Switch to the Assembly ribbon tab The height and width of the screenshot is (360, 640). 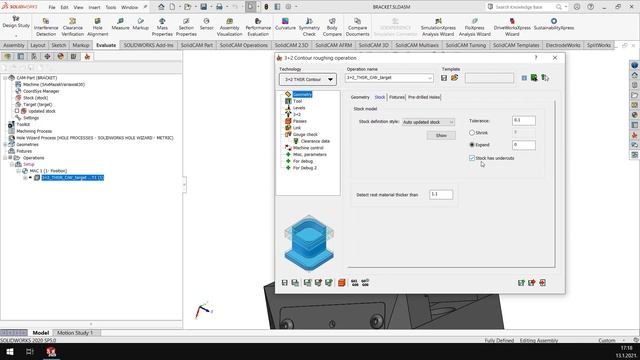point(14,45)
